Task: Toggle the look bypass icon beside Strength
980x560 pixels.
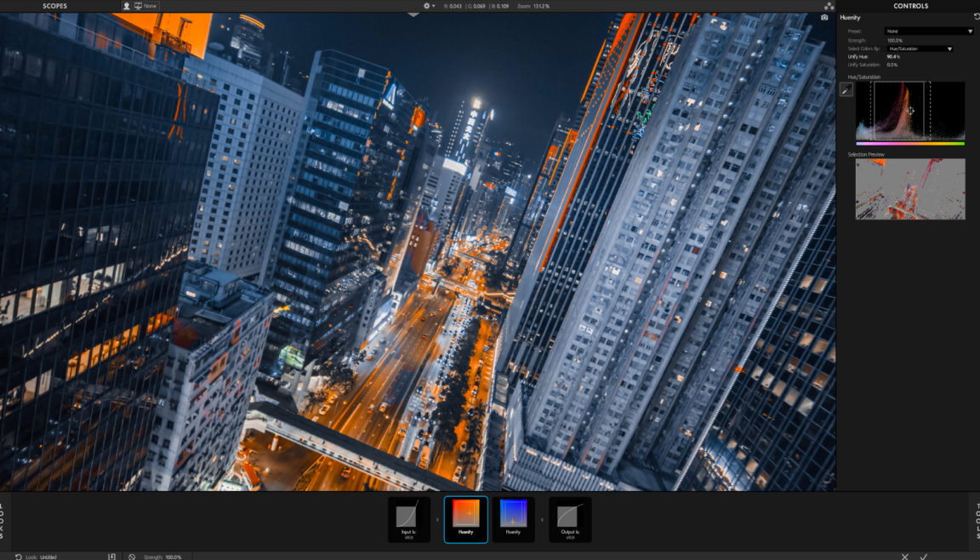Action: point(132,556)
